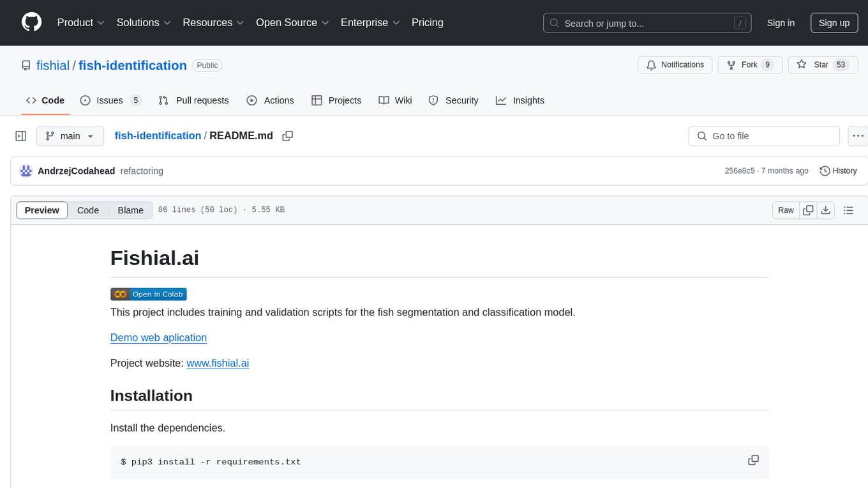868x488 pixels.
Task: Open the Demo web aplication link
Action: [158, 337]
